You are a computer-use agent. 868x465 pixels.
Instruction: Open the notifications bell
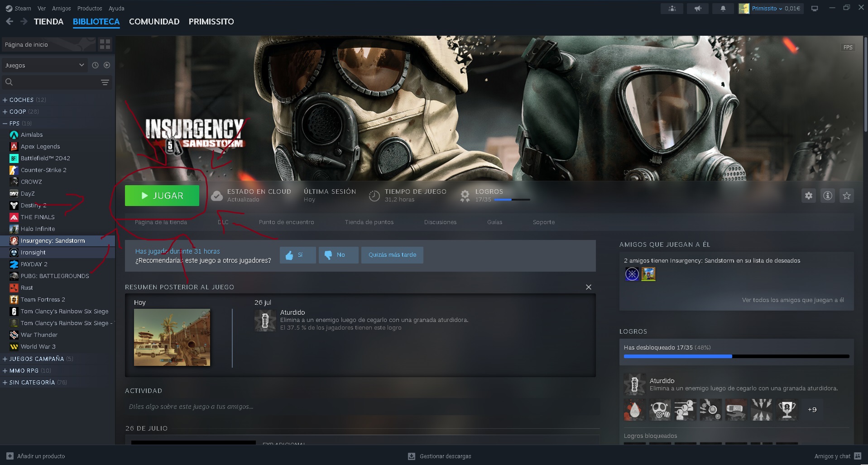[723, 8]
